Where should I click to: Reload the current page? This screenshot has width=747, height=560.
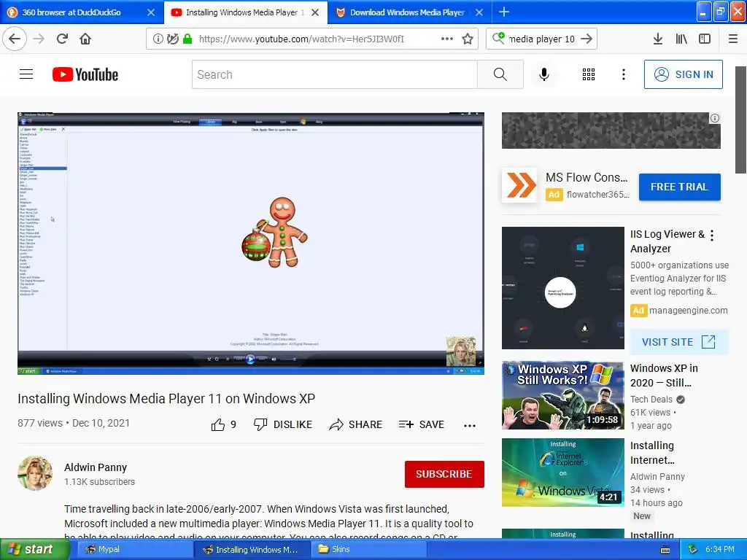pos(63,39)
